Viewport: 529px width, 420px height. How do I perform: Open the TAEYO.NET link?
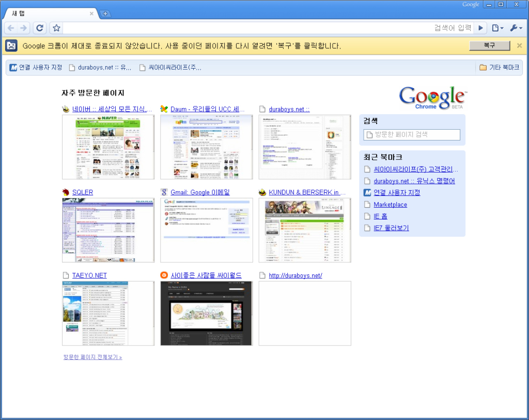[89, 275]
